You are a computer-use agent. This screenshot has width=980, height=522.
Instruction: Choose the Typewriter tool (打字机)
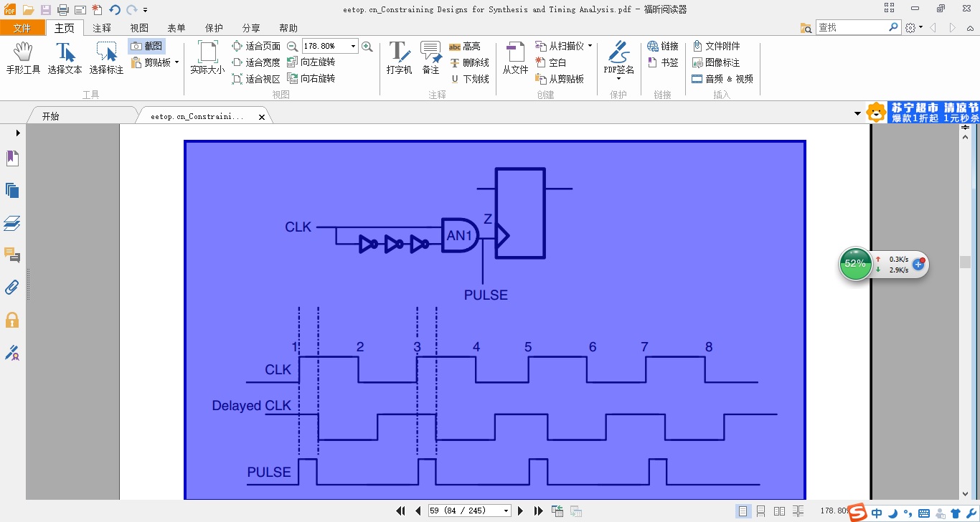point(399,57)
